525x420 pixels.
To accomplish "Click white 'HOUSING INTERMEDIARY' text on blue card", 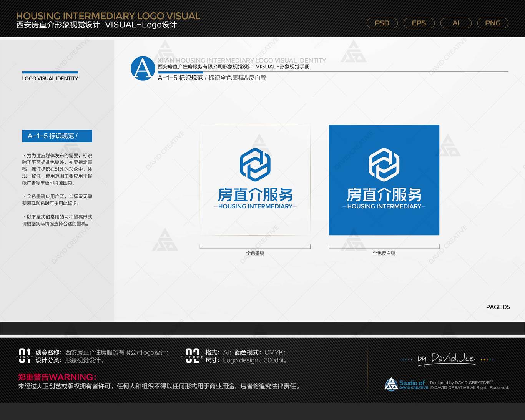I will click(x=384, y=206).
